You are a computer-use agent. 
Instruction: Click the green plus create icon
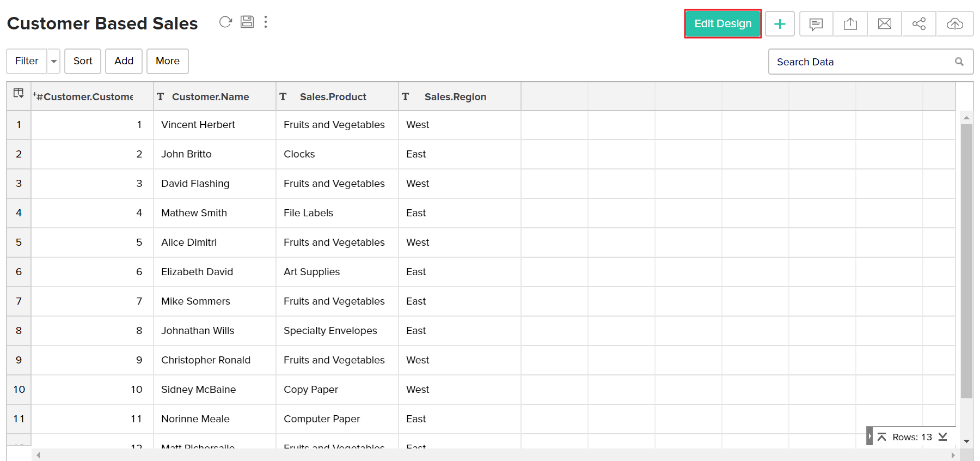780,24
